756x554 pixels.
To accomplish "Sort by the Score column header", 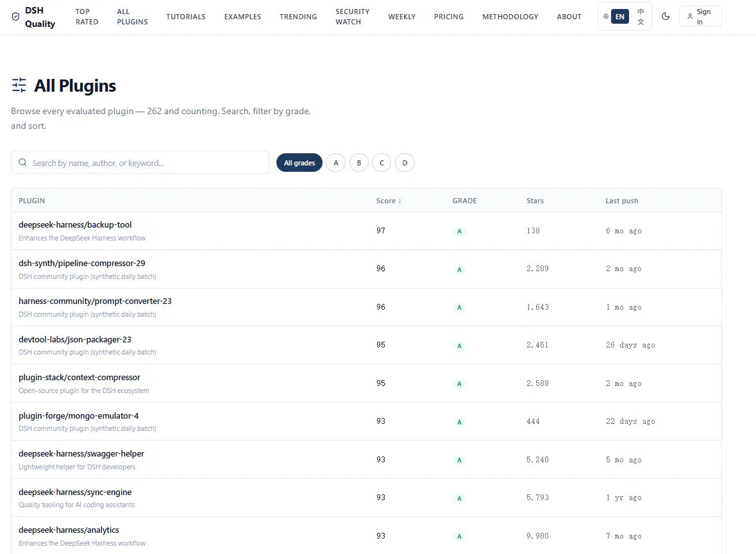I will [389, 201].
